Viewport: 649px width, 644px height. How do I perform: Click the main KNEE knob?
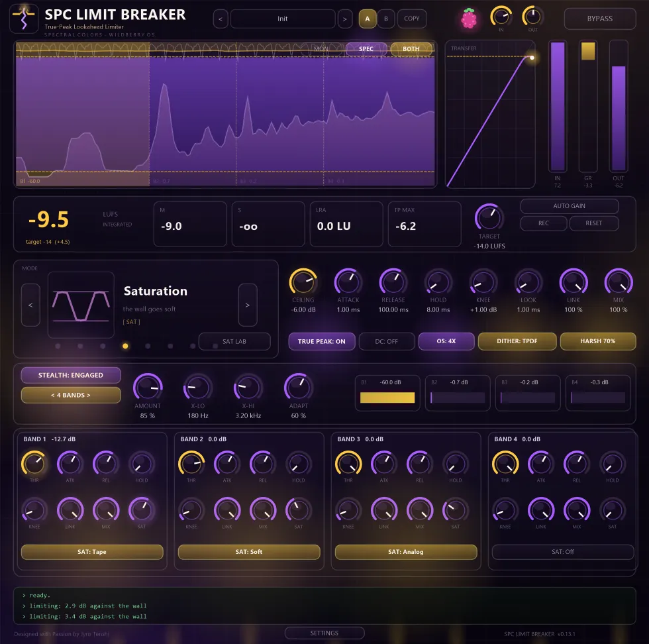[x=483, y=282]
